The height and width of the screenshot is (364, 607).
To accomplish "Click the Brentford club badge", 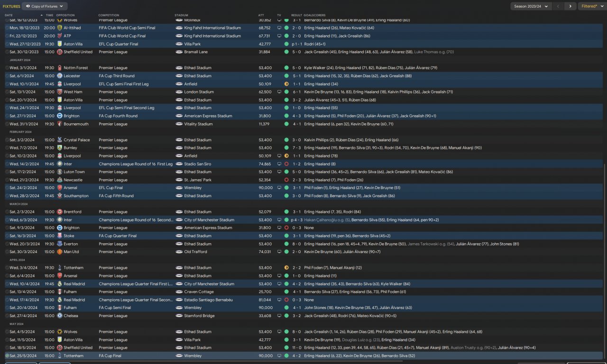I will pyautogui.click(x=59, y=212).
